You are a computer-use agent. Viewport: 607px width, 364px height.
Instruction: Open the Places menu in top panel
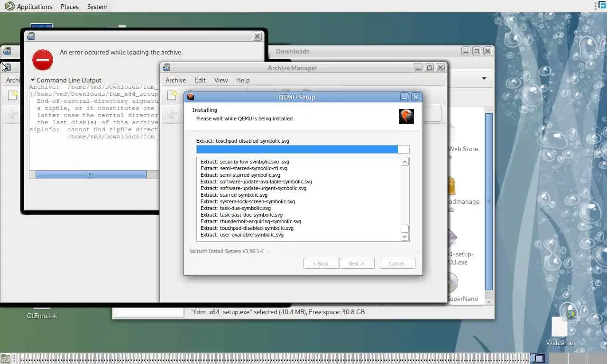(70, 7)
